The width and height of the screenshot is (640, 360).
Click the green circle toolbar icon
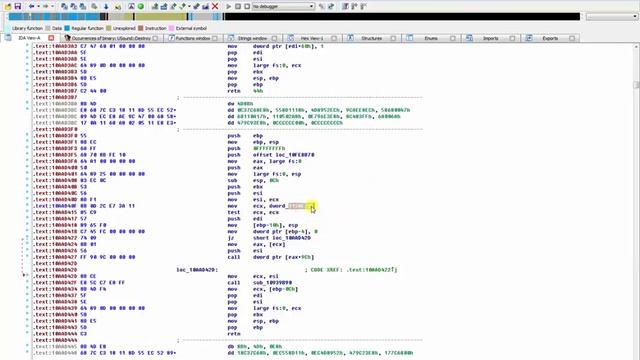click(140, 6)
